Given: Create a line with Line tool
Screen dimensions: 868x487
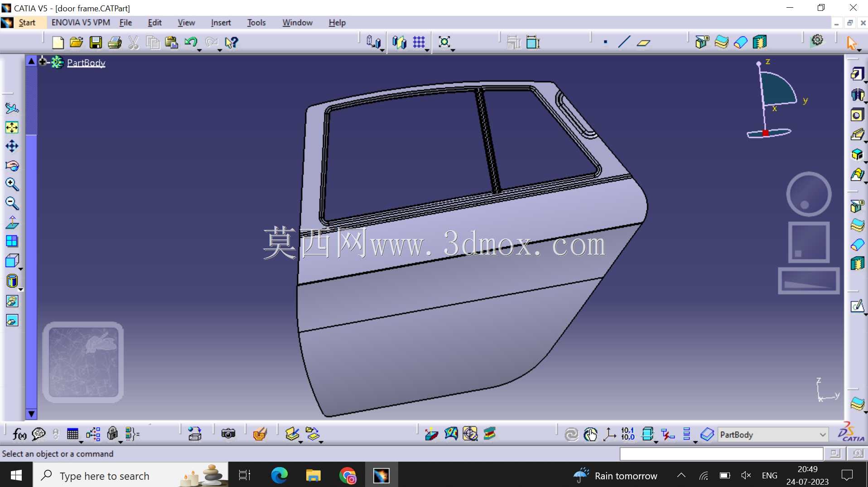Looking at the screenshot, I should coord(624,42).
